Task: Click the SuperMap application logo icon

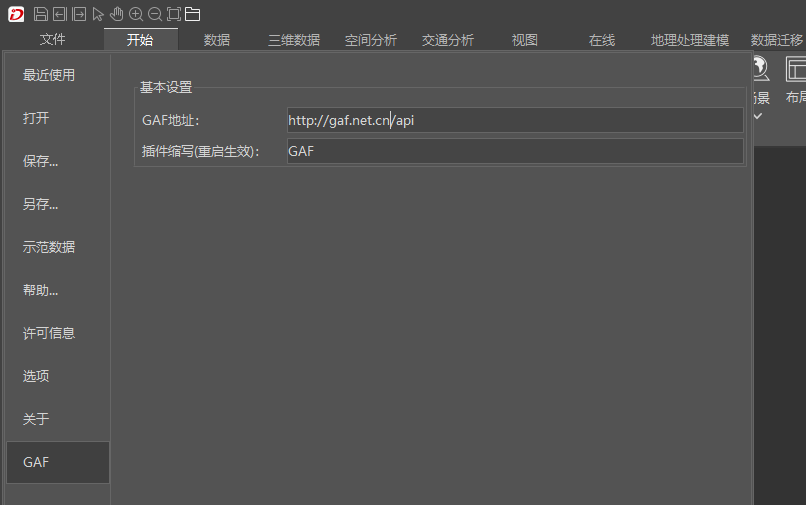Action: (16, 14)
